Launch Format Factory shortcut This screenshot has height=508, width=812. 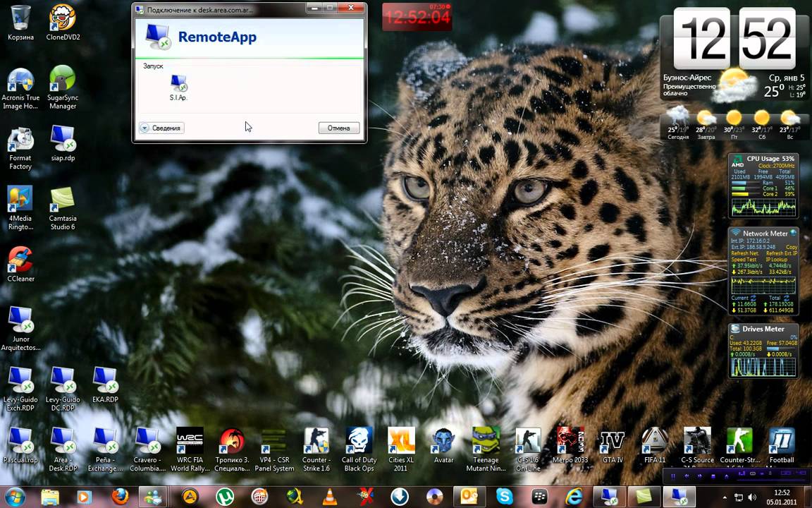coord(20,148)
